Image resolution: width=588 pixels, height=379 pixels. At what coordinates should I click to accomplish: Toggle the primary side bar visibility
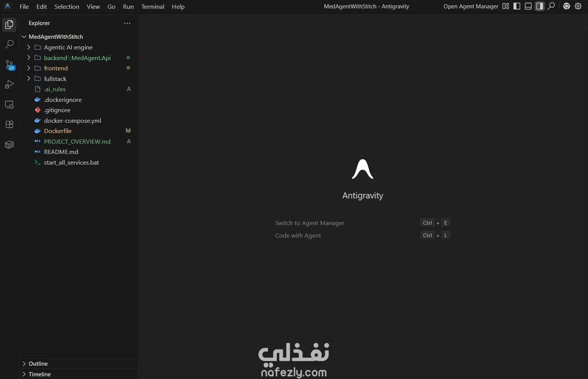(517, 6)
